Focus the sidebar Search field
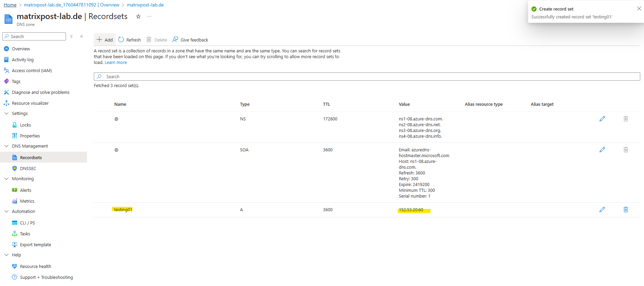Viewport: 644px width, 286px height. point(34,36)
